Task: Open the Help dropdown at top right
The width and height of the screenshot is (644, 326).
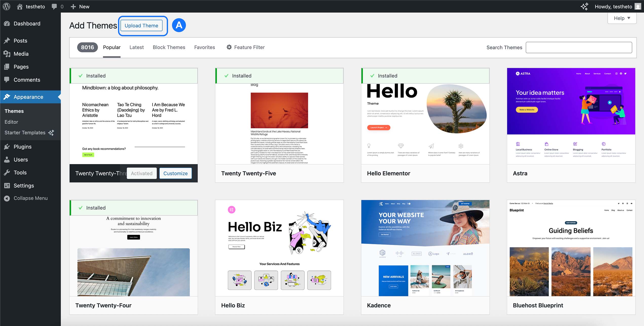Action: click(x=622, y=18)
